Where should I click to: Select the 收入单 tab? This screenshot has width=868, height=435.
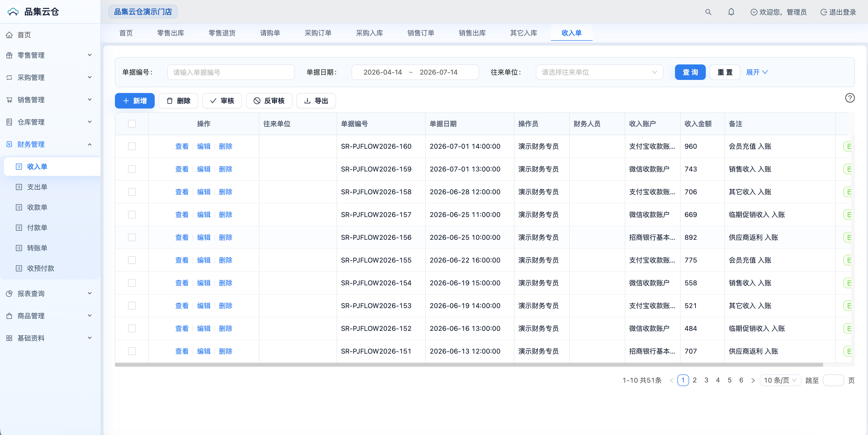[x=571, y=33]
